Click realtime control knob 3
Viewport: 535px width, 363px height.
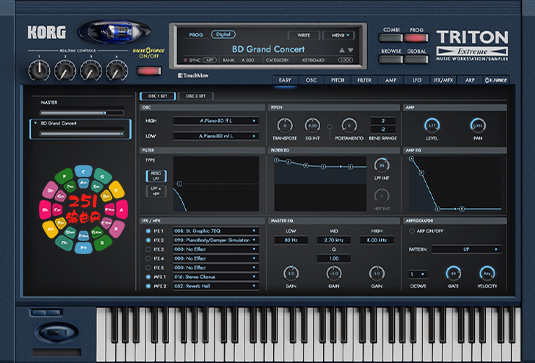tap(91, 70)
